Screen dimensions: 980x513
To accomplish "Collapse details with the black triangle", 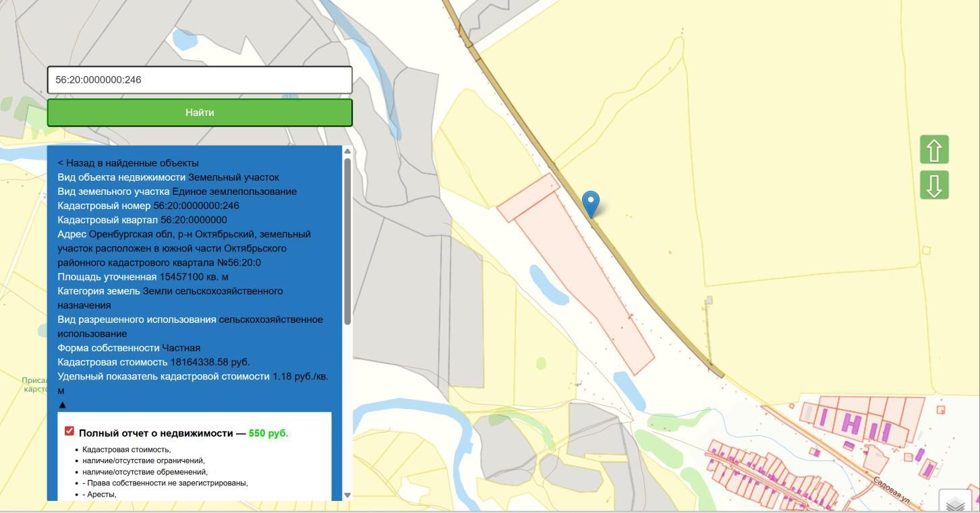I will pyautogui.click(x=63, y=405).
